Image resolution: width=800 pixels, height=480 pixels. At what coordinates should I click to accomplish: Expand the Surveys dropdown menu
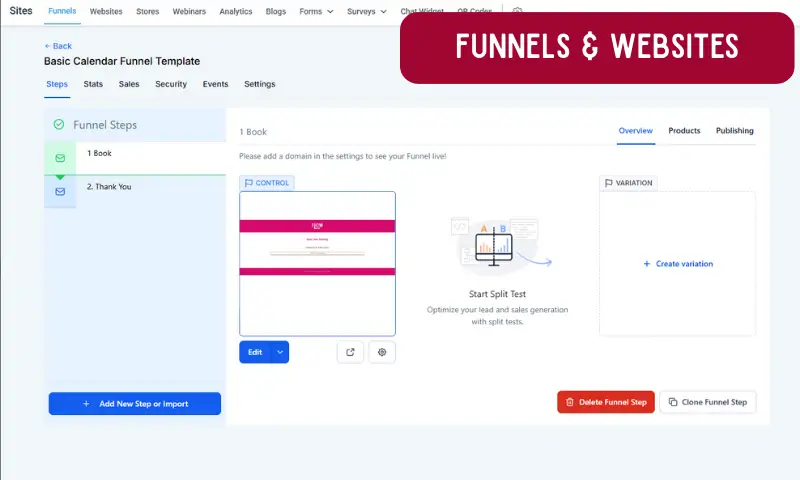tap(367, 11)
